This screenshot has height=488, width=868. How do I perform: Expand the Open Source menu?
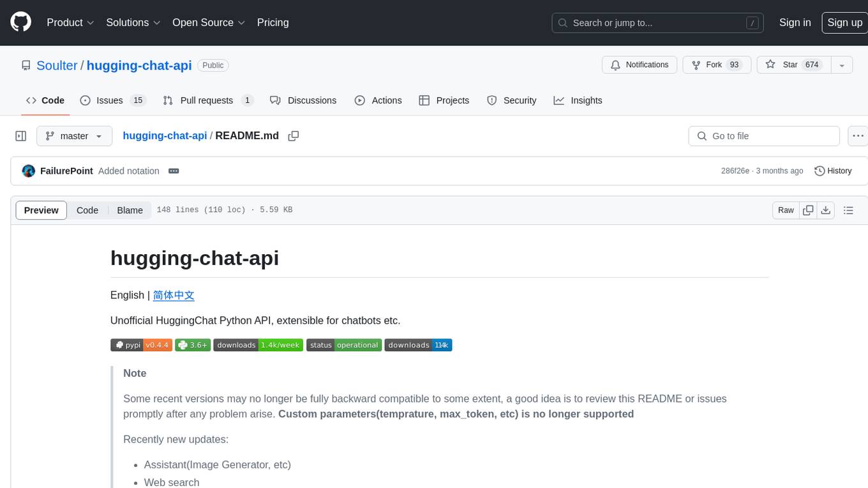[x=209, y=22]
